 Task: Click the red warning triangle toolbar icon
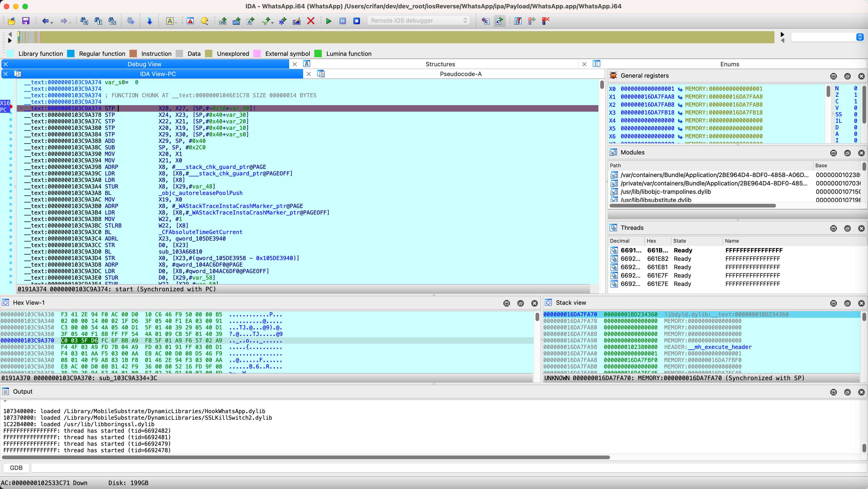190,21
